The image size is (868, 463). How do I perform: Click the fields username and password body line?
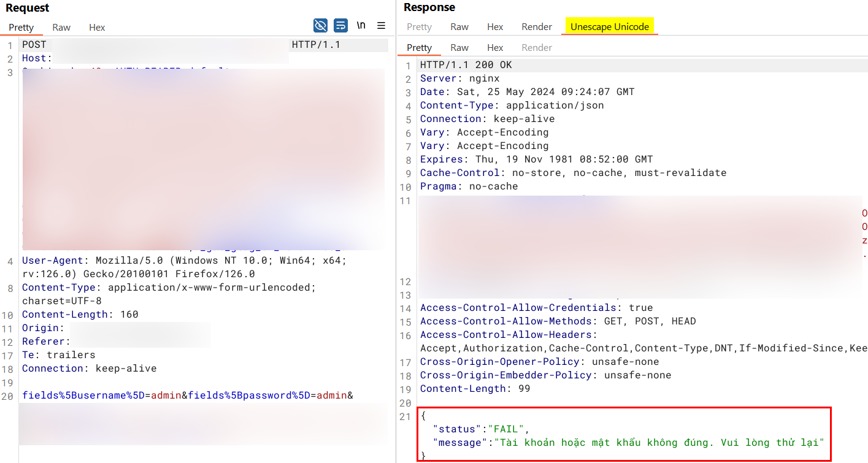tap(188, 396)
